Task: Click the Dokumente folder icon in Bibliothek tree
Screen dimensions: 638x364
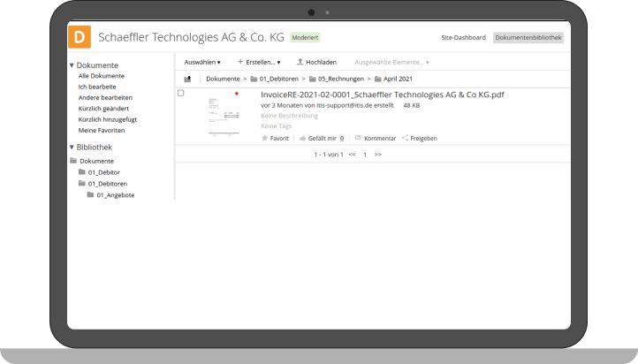Action: (73, 161)
